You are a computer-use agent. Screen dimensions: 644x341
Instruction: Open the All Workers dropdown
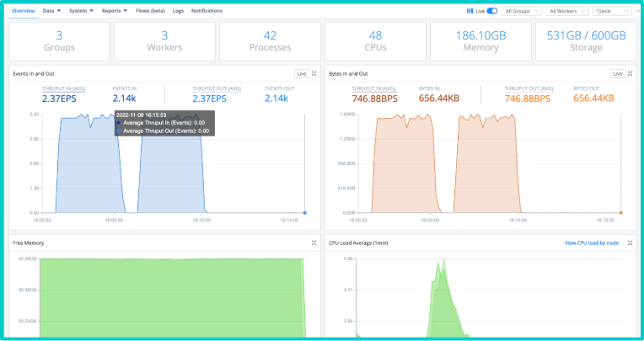coord(567,11)
